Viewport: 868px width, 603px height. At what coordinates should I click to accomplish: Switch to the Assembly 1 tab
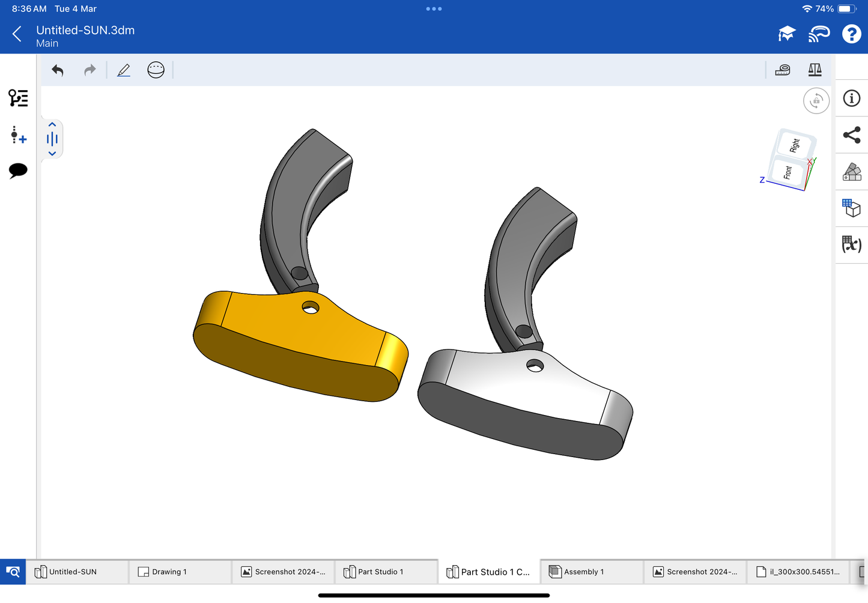tap(591, 572)
